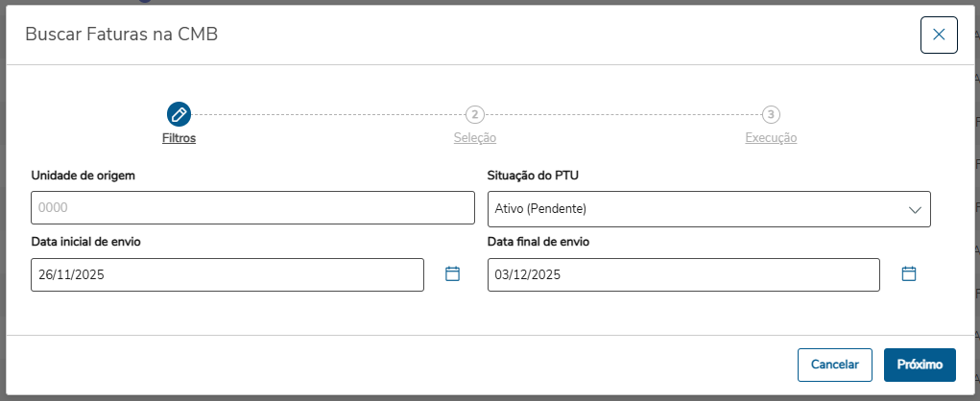Switch to the Filtros step label
Viewport: 980px width, 401px height.
click(179, 138)
